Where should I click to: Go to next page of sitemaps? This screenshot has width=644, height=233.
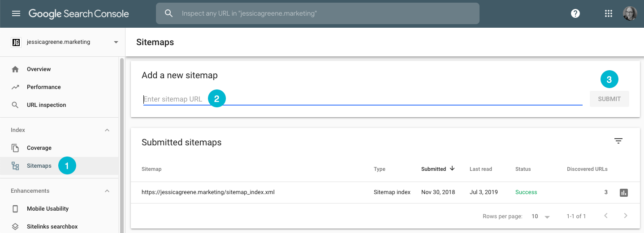pyautogui.click(x=626, y=216)
